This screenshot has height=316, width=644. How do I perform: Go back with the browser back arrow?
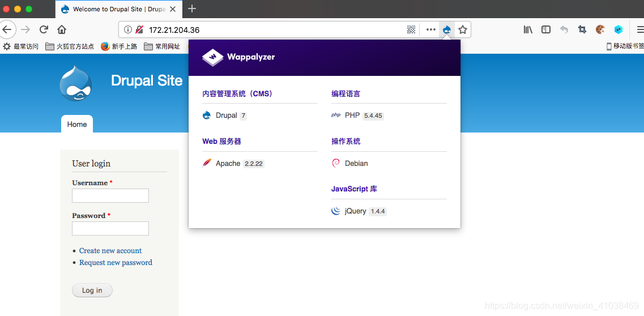(x=7, y=29)
